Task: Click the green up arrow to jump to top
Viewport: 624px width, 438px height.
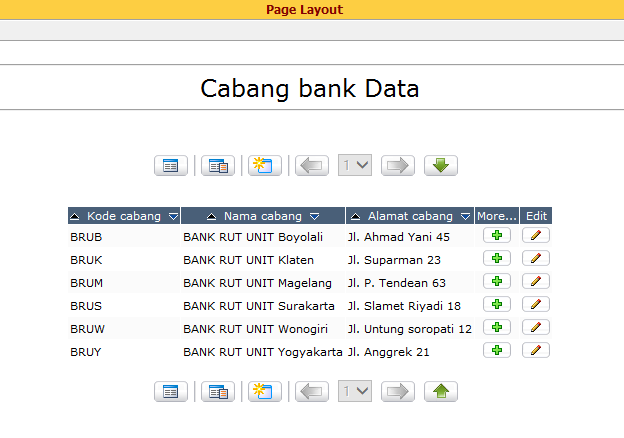Action: 441,392
